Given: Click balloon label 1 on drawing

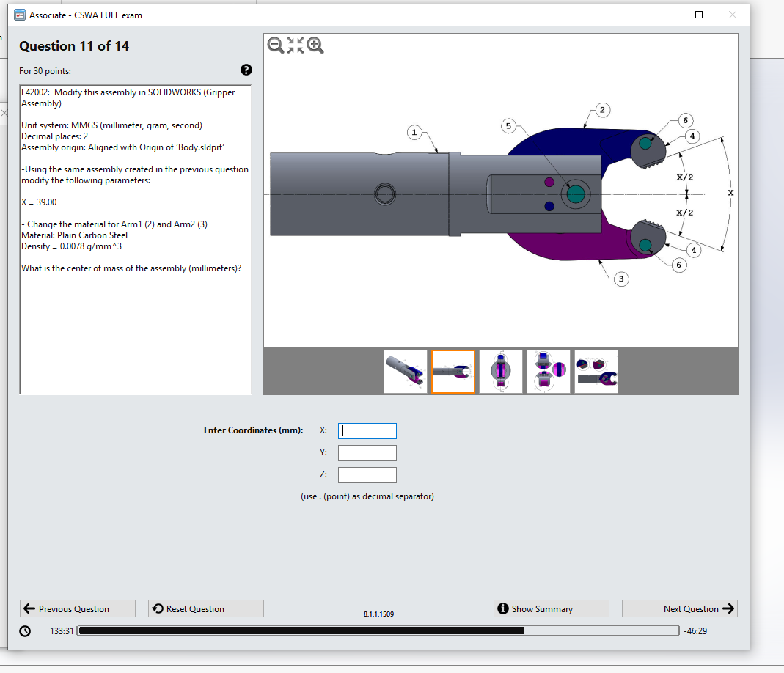Looking at the screenshot, I should click(x=414, y=133).
